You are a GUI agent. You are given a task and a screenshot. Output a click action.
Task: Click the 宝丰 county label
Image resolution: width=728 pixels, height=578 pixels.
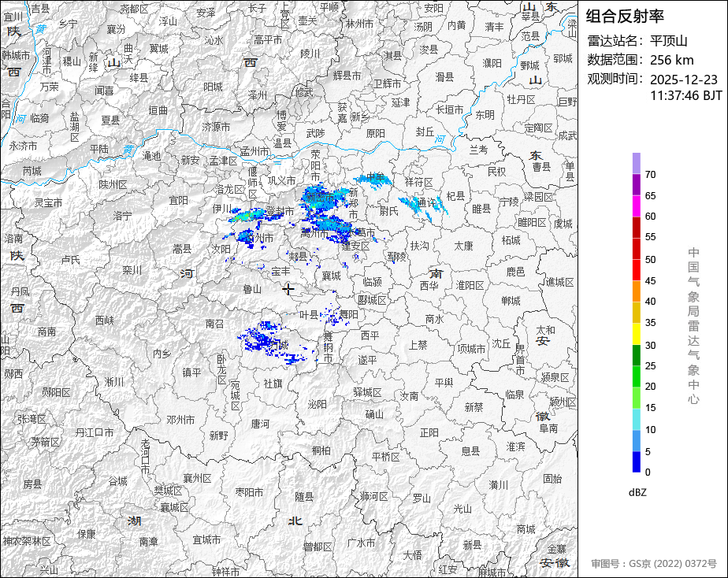click(x=280, y=271)
